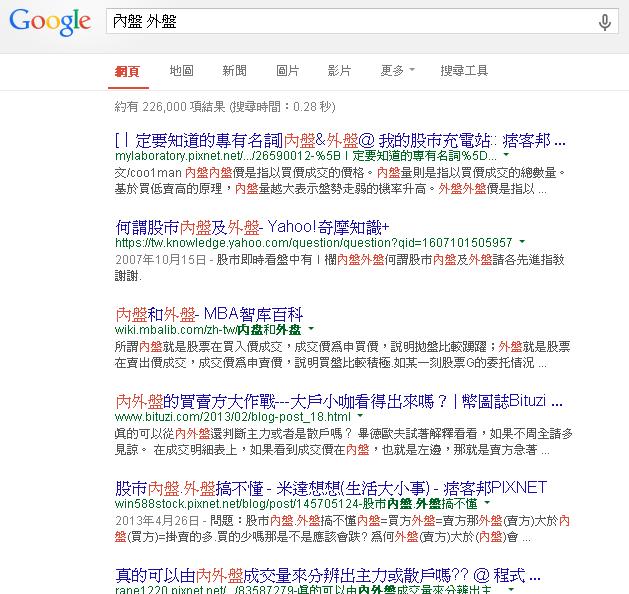Click URL text www.bituzi.com/2013/02/blog-post_18.html
This screenshot has width=629, height=594.
coord(233,417)
